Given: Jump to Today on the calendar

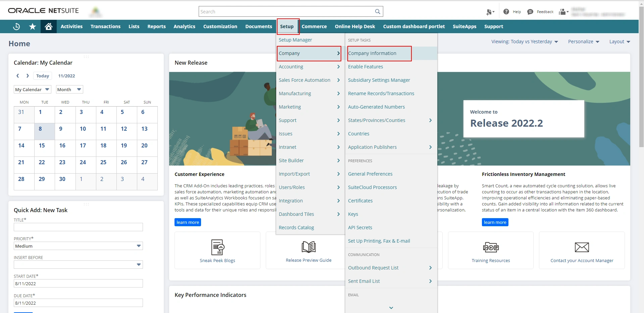Looking at the screenshot, I should 42,76.
